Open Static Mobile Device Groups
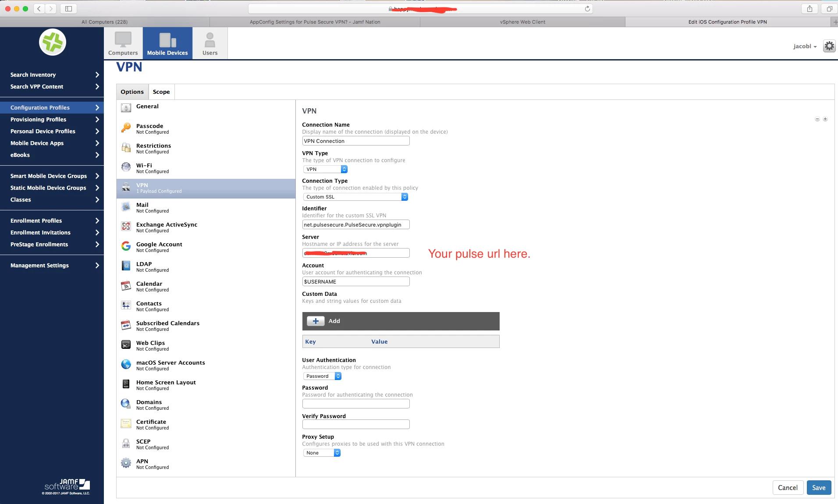Screen dimensions: 838x504 click(x=52, y=188)
